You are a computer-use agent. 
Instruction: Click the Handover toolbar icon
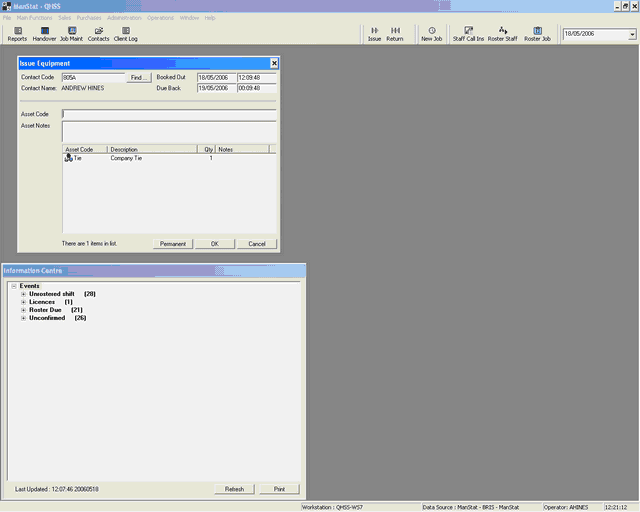pyautogui.click(x=44, y=34)
